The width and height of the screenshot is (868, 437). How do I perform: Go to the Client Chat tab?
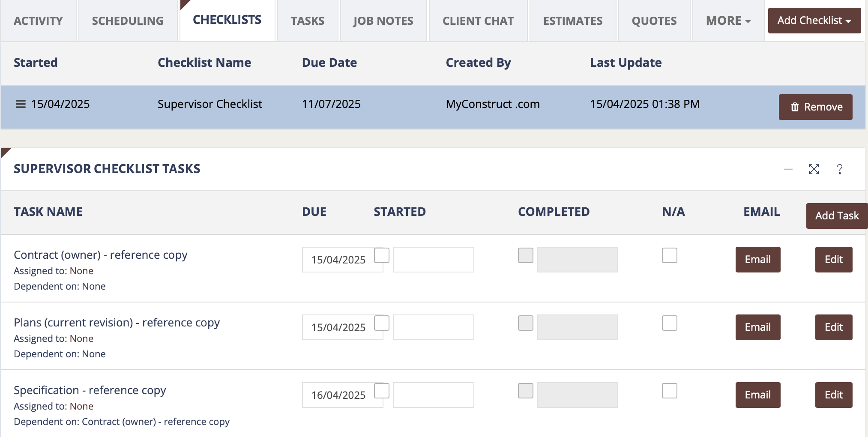pyautogui.click(x=478, y=21)
